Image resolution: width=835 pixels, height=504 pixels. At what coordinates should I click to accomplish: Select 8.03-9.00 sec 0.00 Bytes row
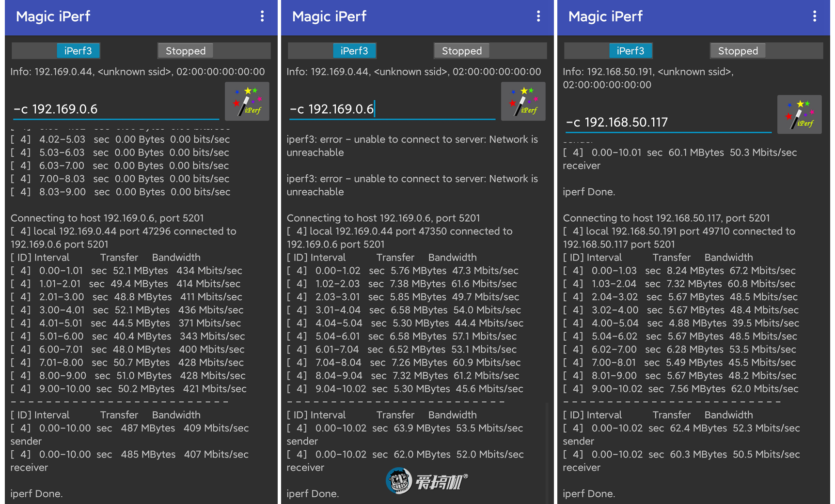[121, 192]
